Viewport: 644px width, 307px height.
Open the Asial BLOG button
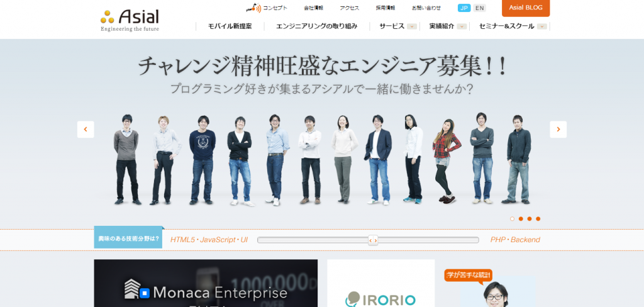[526, 8]
